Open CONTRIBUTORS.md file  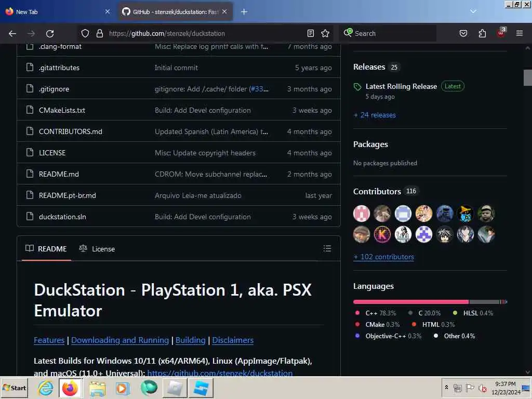pos(71,131)
